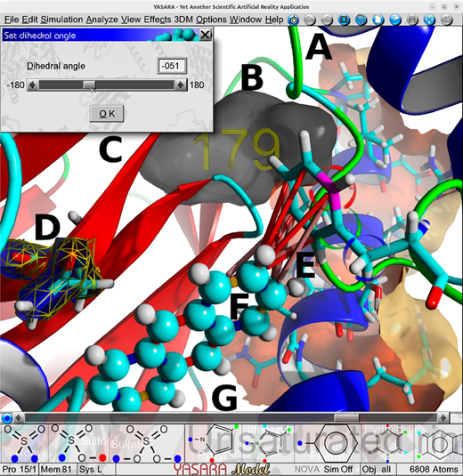This screenshot has height=476, width=463.
Task: Open the Simulation menu
Action: (x=61, y=20)
